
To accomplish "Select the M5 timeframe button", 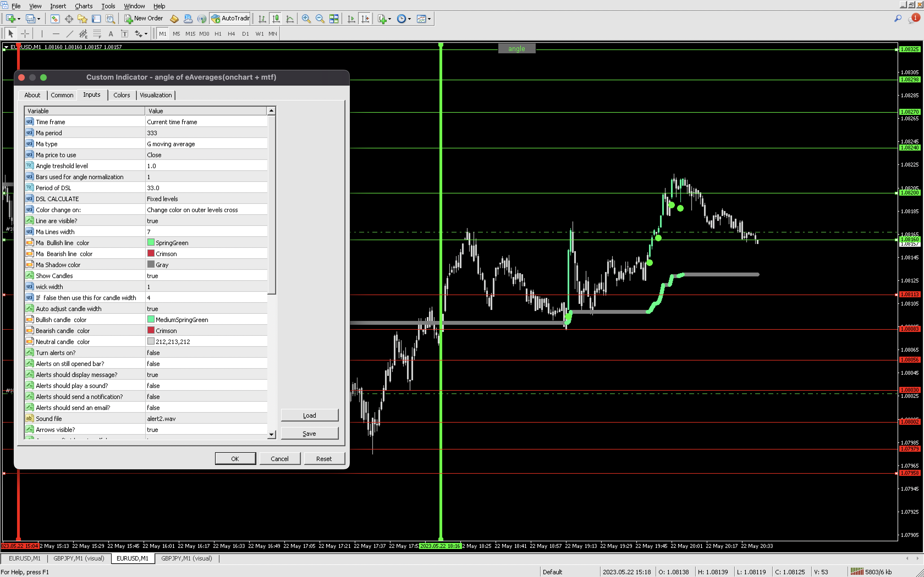I will (x=176, y=34).
